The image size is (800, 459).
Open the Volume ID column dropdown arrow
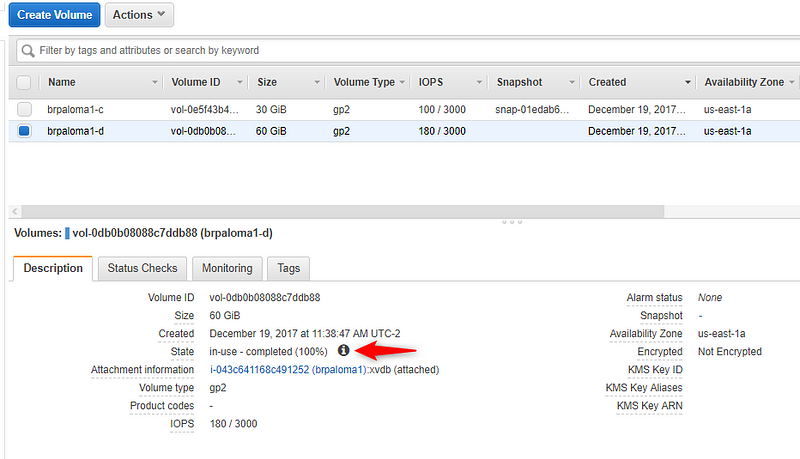click(240, 82)
